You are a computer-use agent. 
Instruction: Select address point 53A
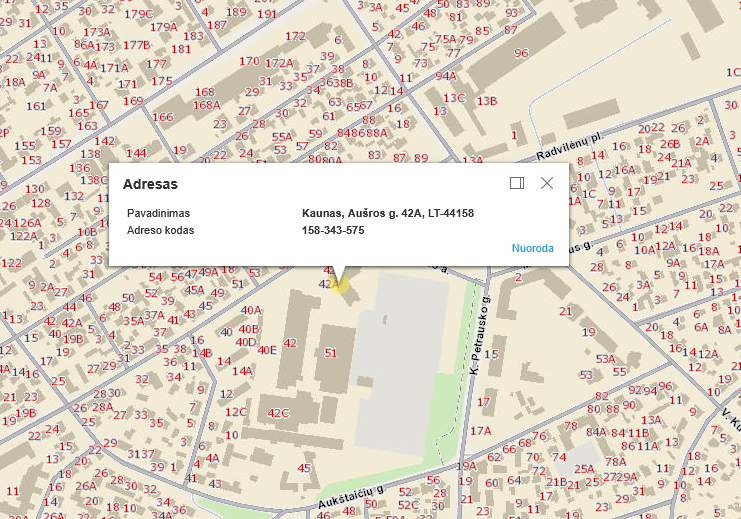(607, 358)
